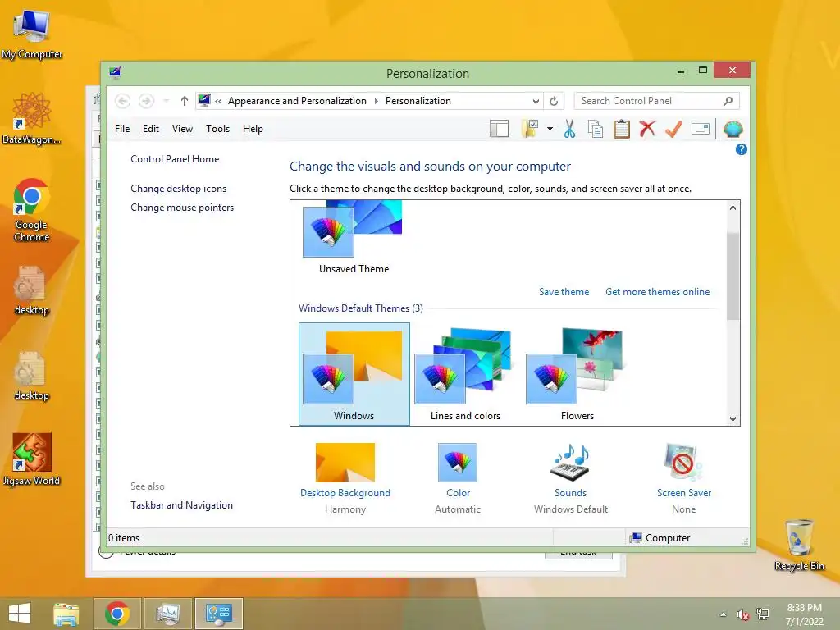Click the muted volume tray icon
The width and height of the screenshot is (840, 630).
pos(742,614)
